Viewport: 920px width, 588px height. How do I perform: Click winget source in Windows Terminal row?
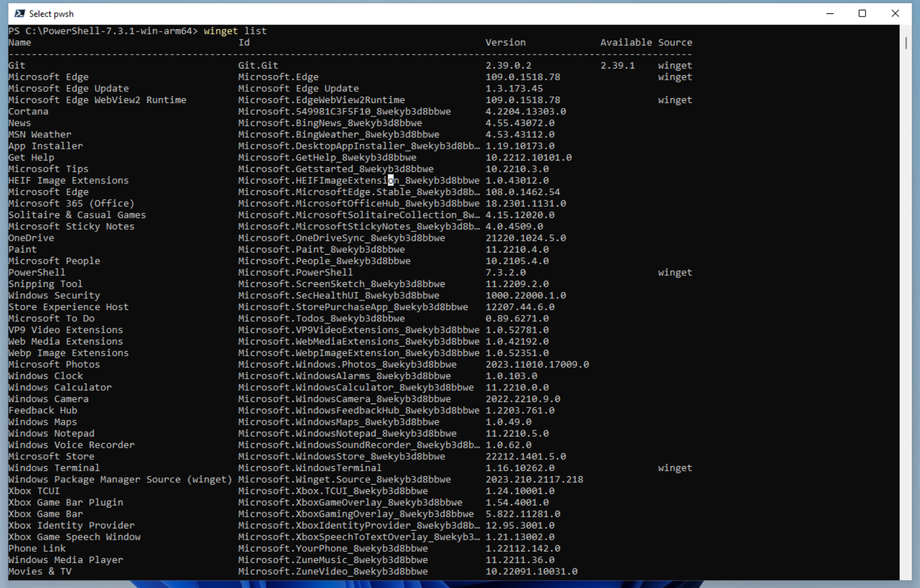(x=675, y=468)
